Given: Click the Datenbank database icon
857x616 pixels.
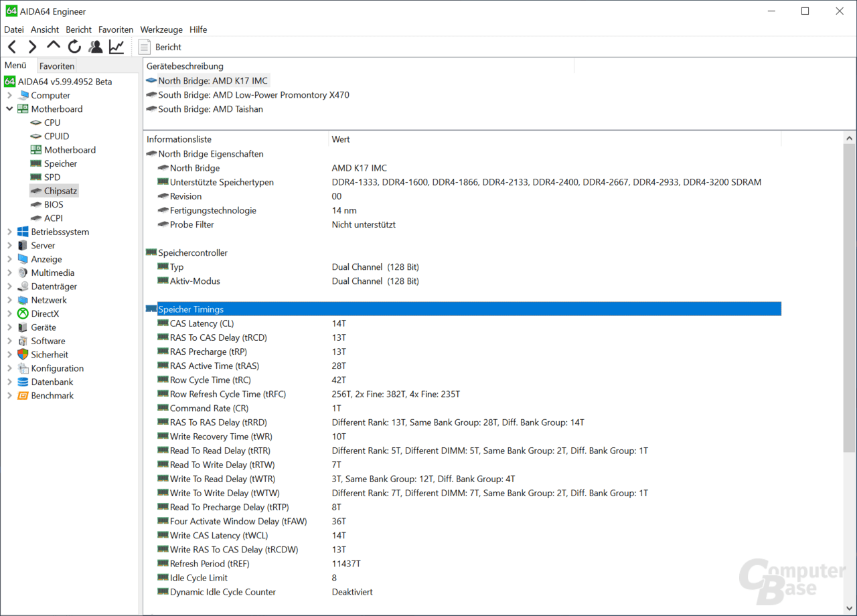Looking at the screenshot, I should pyautogui.click(x=23, y=382).
